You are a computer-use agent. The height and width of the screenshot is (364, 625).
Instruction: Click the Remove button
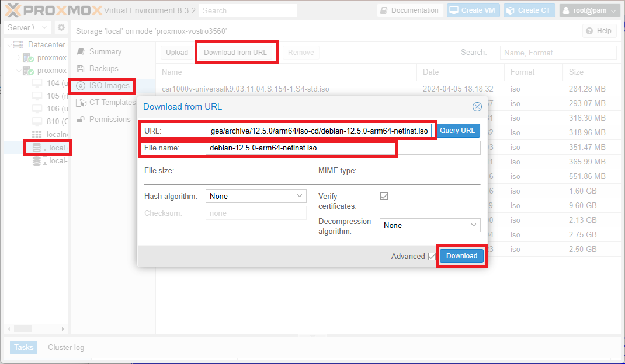coord(301,52)
